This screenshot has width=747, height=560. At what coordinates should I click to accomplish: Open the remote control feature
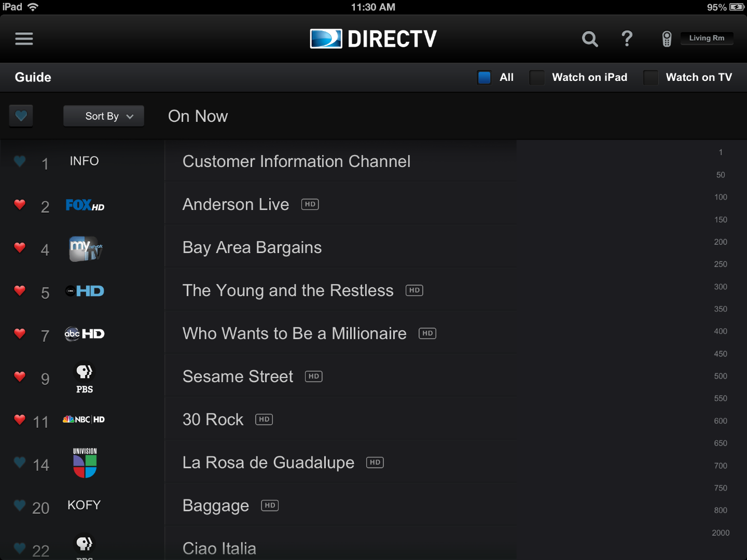point(667,38)
